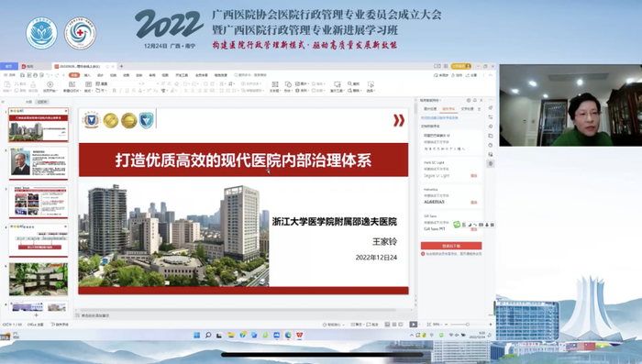Click the Italic formatting icon
The width and height of the screenshot is (642, 364).
coord(121,91)
